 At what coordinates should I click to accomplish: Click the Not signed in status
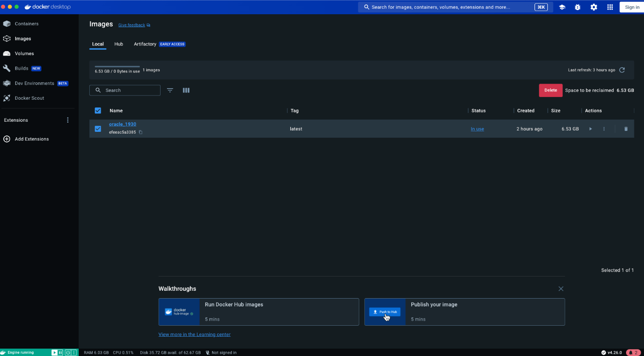point(221,353)
